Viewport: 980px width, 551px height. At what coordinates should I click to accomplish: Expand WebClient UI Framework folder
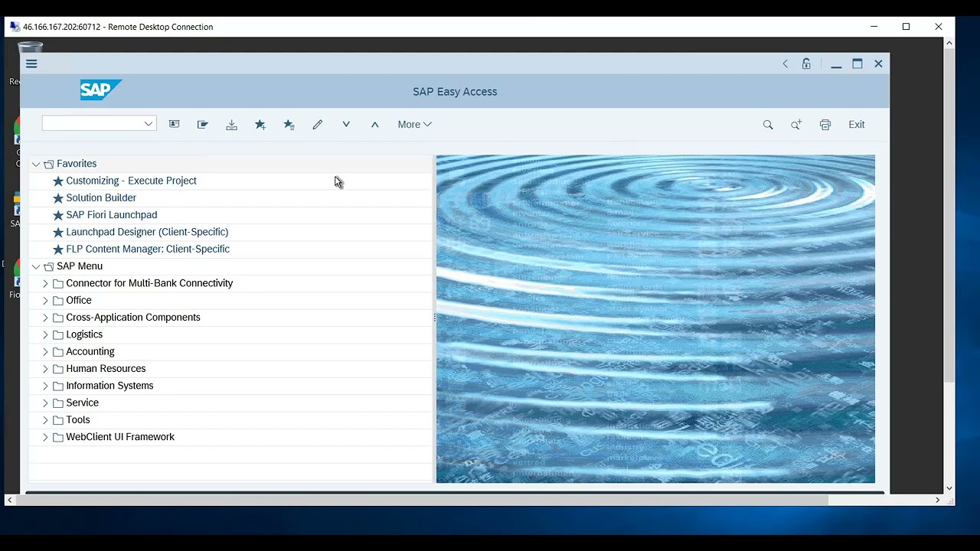point(45,437)
